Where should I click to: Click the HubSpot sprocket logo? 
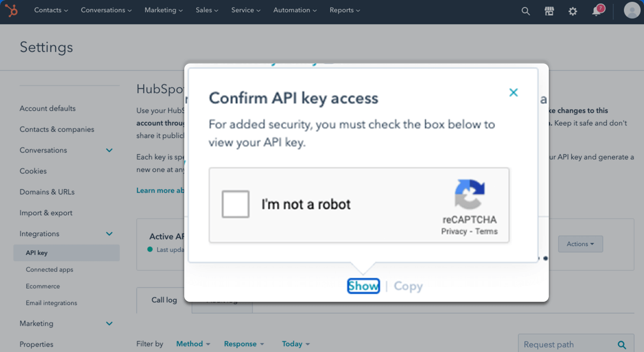pyautogui.click(x=11, y=10)
